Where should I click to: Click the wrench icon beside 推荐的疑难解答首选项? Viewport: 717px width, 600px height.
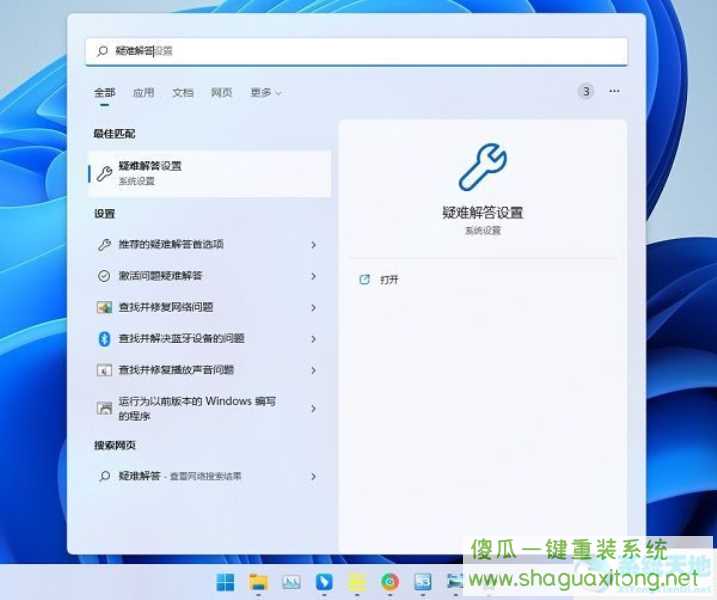click(x=104, y=245)
